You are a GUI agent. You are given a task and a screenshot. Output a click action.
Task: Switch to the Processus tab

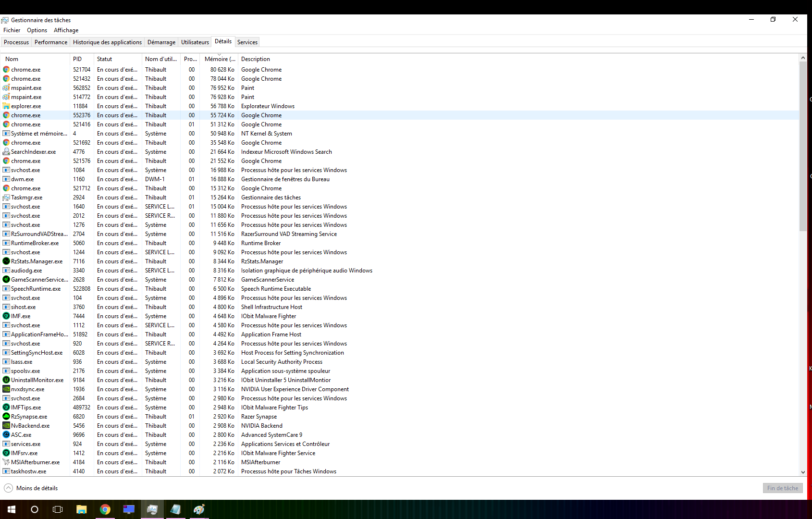pos(16,42)
